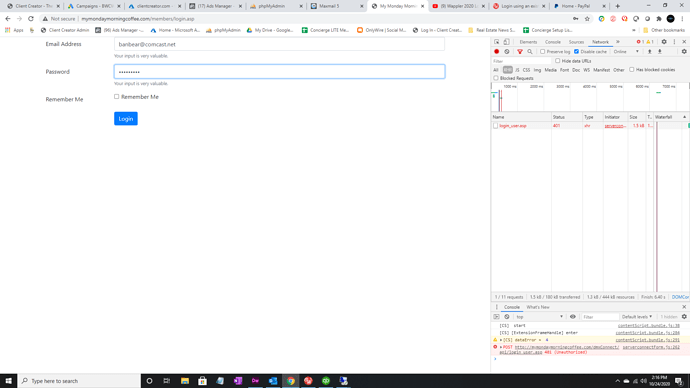Clear the network log
The image size is (690, 388).
click(507, 51)
